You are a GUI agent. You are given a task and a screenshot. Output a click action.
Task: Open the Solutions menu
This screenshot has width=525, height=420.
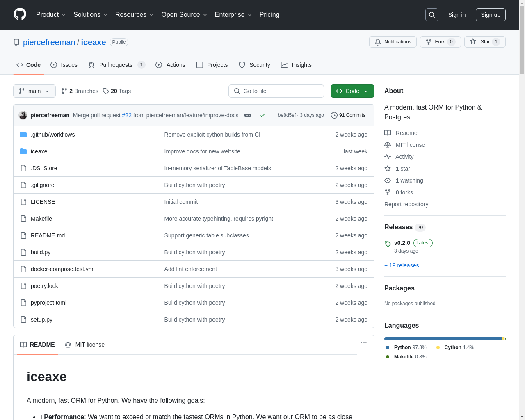point(91,15)
